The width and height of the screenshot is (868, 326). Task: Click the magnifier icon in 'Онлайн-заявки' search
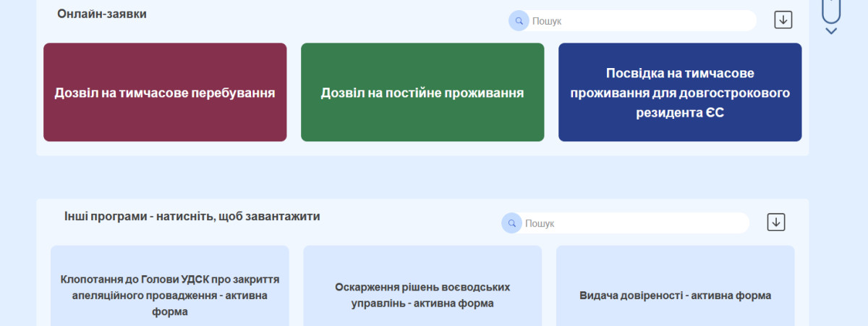click(519, 21)
